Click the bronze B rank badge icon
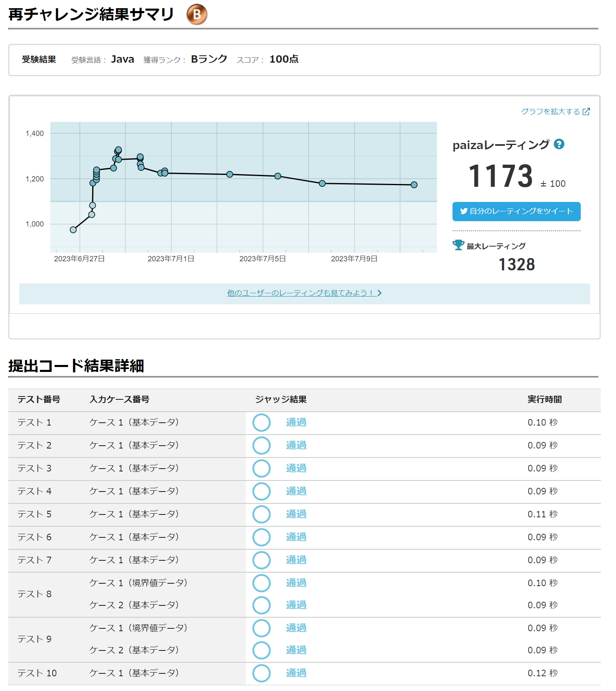 pyautogui.click(x=197, y=15)
